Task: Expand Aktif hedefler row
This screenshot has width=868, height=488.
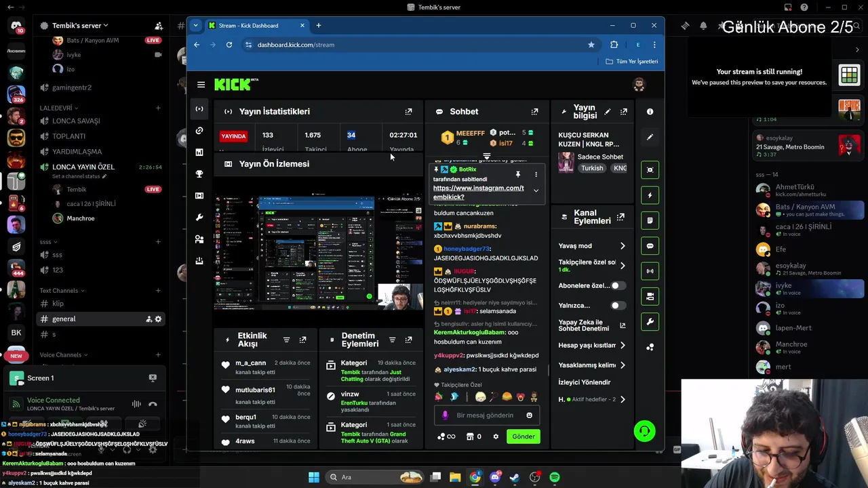Action: [623, 399]
